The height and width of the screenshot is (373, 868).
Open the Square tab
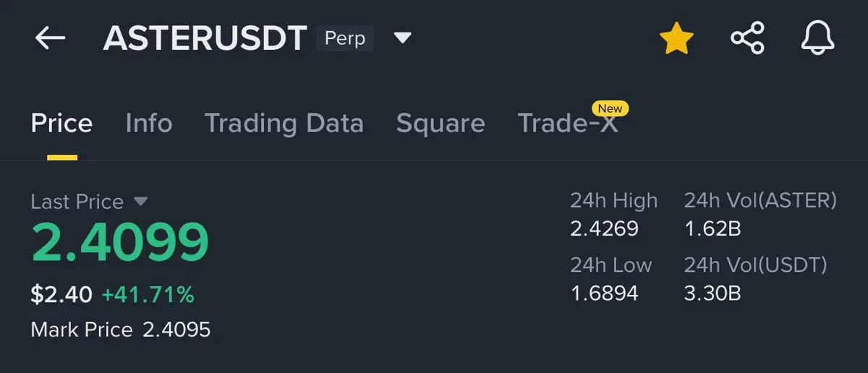tap(441, 123)
